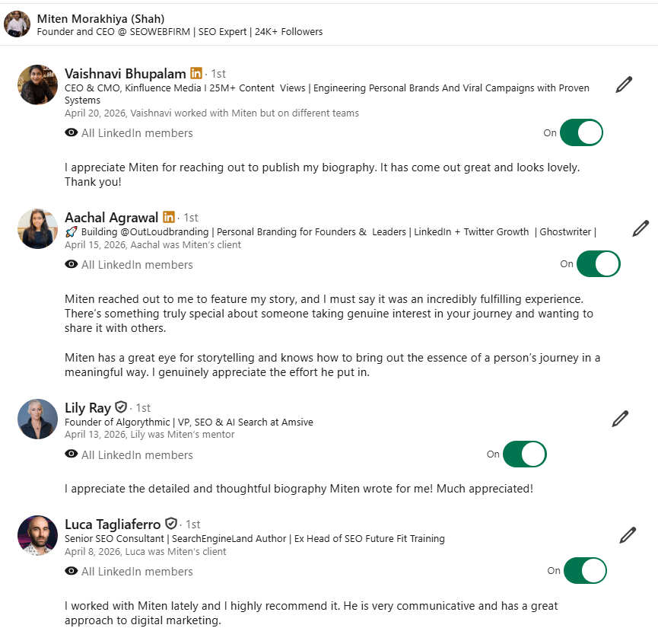The height and width of the screenshot is (644, 658).
Task: Toggle off Luca Tagliaferro's recommendation
Action: [x=585, y=571]
